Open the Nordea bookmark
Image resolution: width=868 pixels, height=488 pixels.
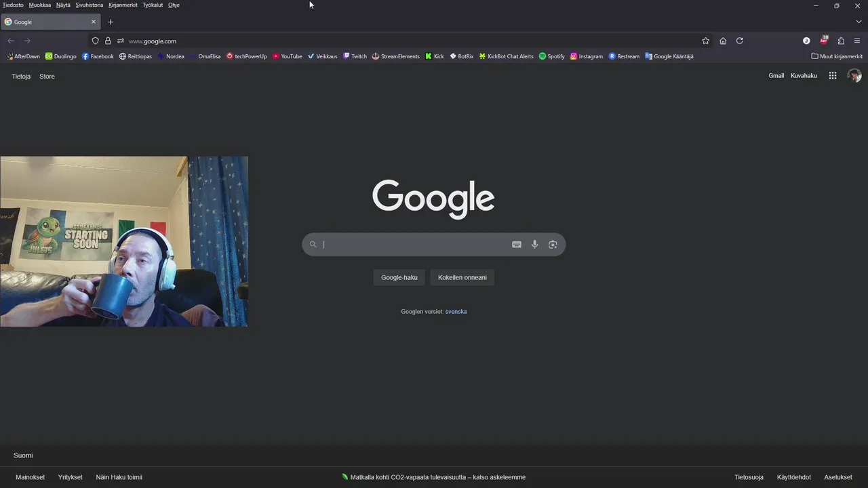170,56
